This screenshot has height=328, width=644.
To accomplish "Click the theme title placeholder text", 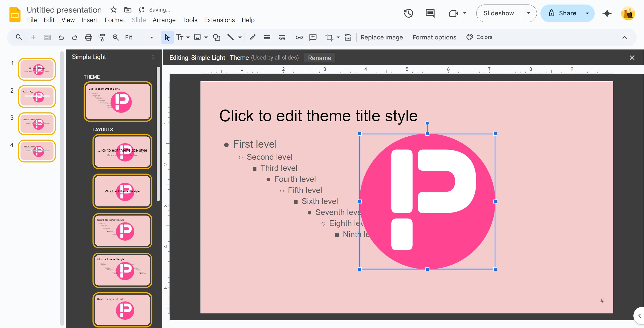I will click(x=318, y=116).
